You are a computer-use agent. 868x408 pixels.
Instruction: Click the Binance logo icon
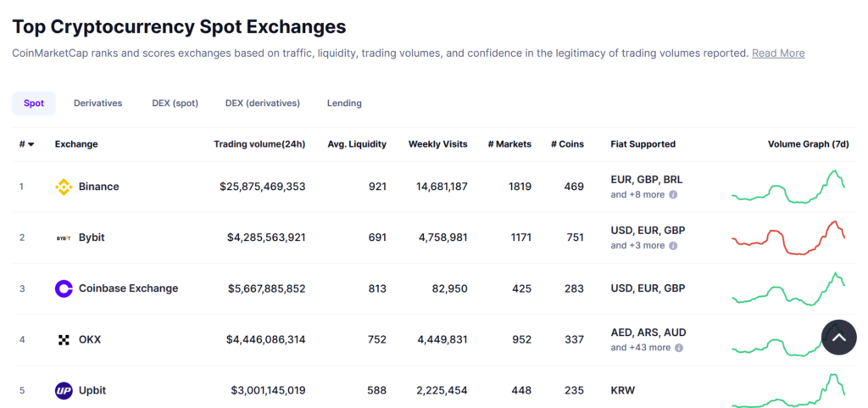tap(64, 187)
